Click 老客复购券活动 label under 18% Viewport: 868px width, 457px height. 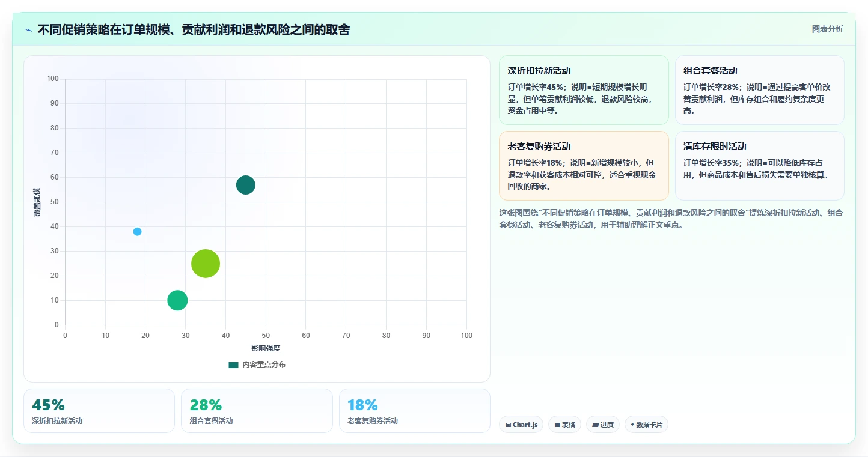coord(373,421)
